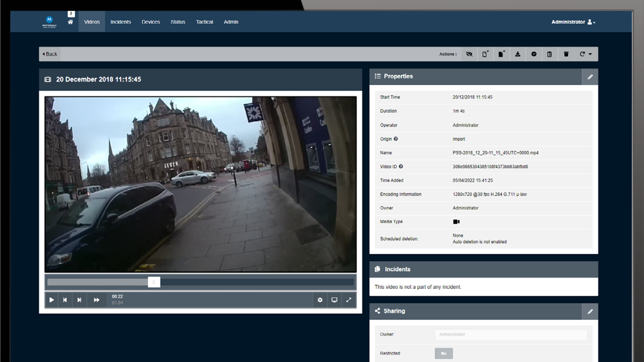This screenshot has width=644, height=362.
Task: Expand the rotate action dropdown arrow
Action: [590, 54]
